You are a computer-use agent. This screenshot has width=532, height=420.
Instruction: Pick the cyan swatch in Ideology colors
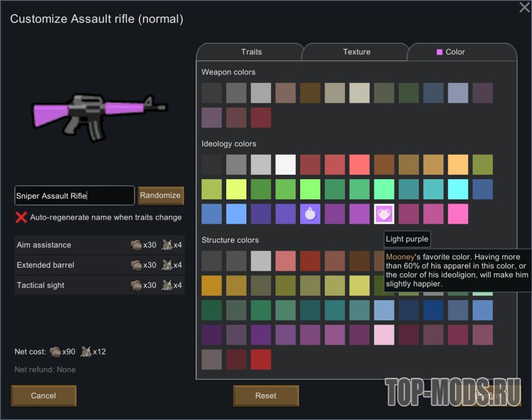point(458,189)
